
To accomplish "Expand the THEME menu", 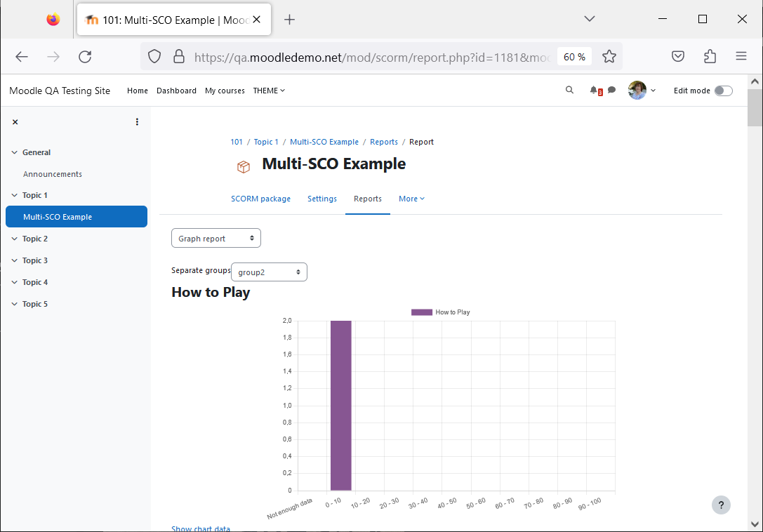I will 269,91.
